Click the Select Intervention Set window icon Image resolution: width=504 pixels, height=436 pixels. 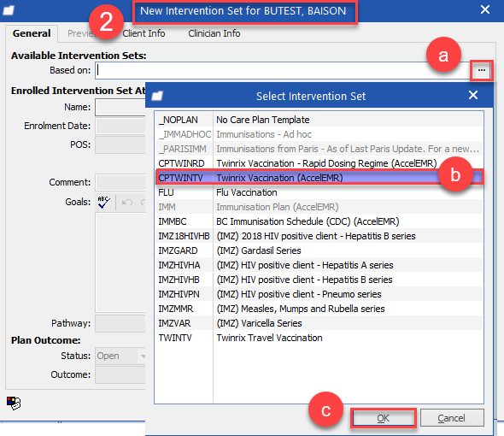(x=157, y=96)
